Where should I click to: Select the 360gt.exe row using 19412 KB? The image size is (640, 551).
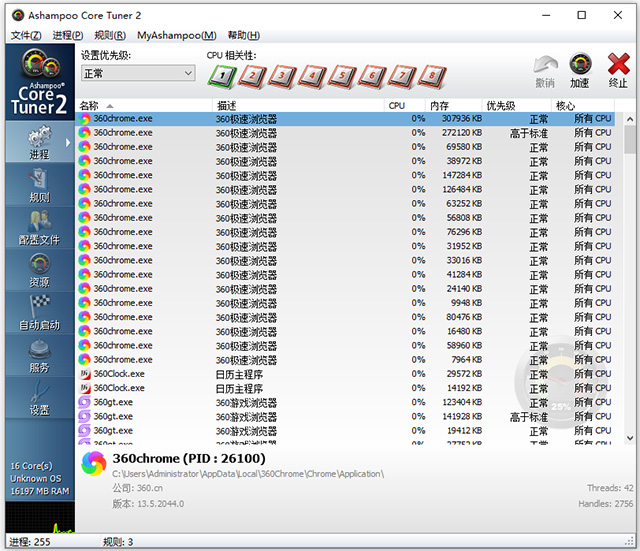pos(345,431)
